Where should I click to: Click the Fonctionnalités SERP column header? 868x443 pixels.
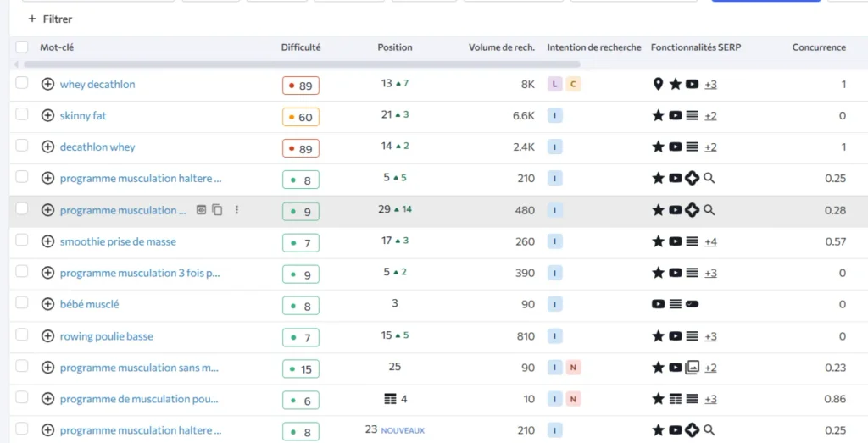(696, 47)
